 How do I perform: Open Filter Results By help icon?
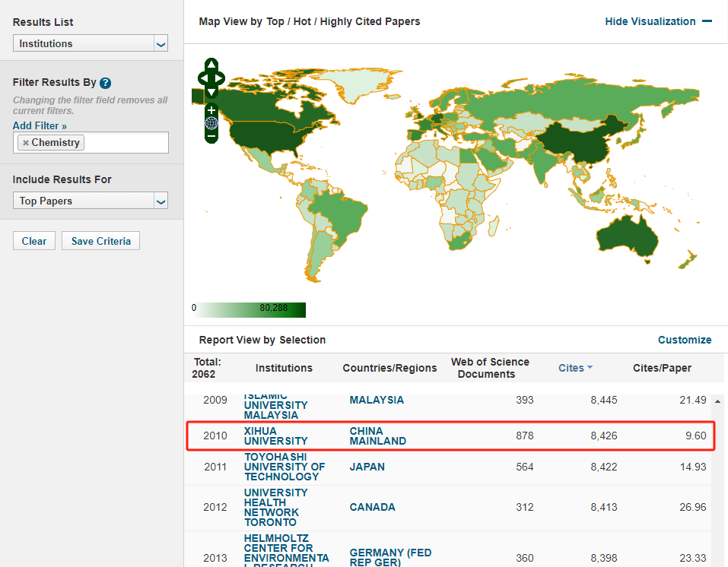(106, 83)
